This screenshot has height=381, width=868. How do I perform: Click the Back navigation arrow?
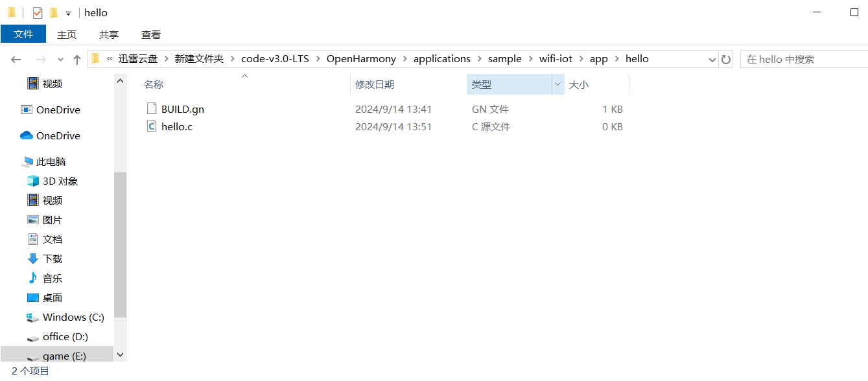[x=16, y=60]
